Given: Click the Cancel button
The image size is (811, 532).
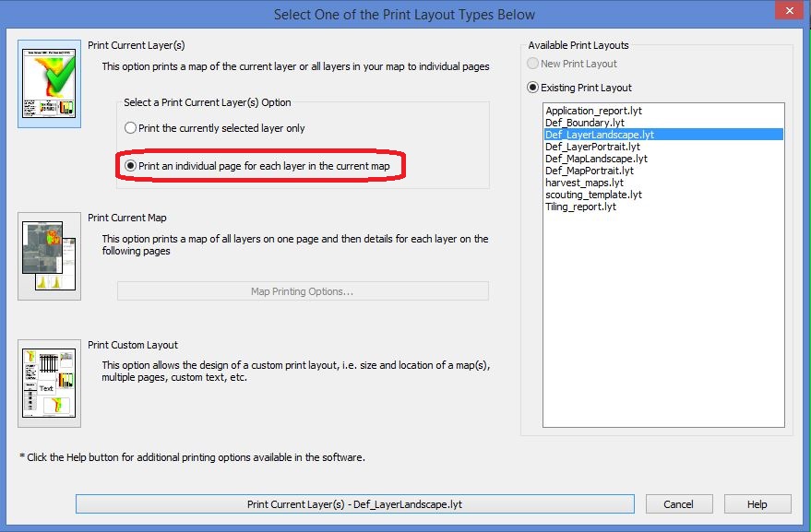Looking at the screenshot, I should coord(678,504).
